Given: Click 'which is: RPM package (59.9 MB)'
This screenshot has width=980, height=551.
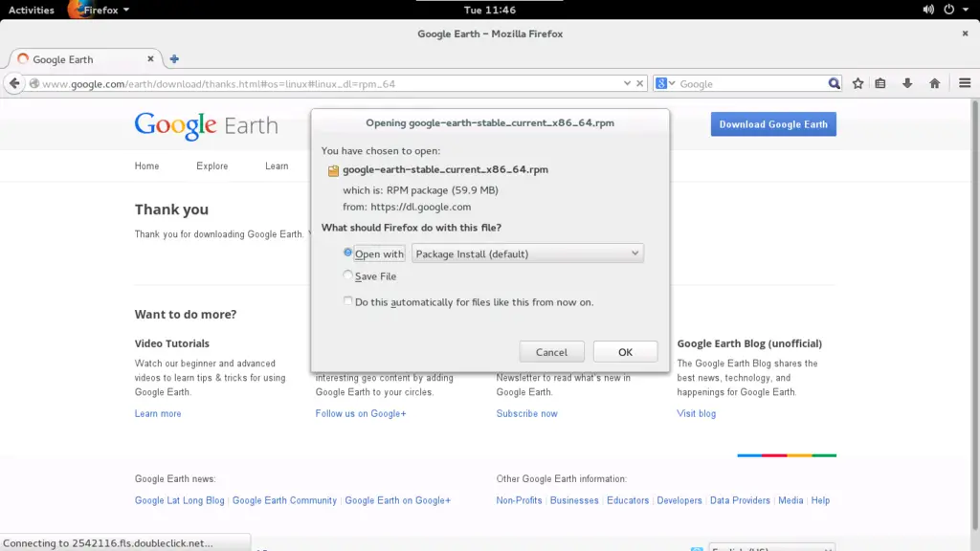Looking at the screenshot, I should 421,190.
